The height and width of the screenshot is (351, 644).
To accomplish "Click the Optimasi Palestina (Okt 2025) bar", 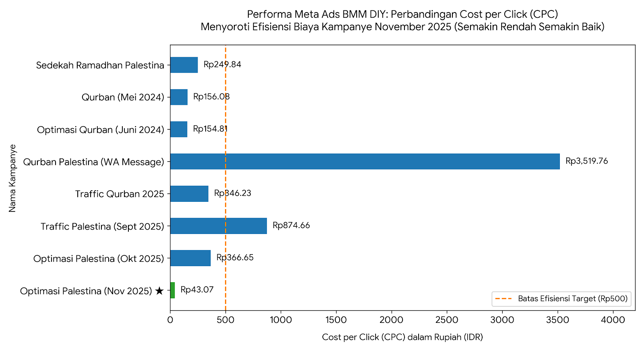I will tap(190, 258).
